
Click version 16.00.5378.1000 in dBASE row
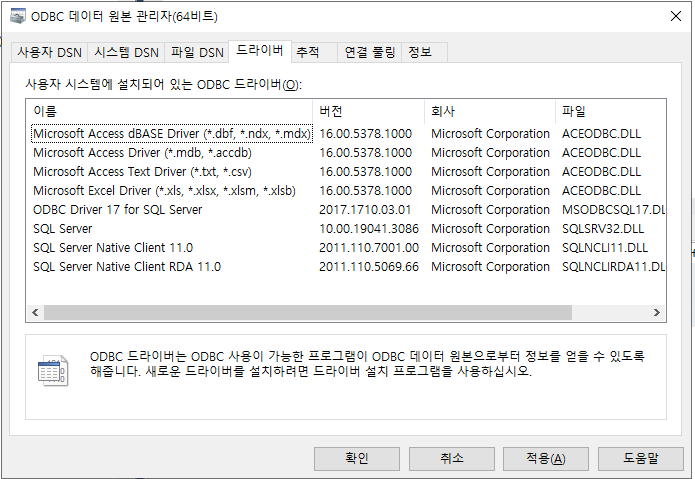click(366, 134)
